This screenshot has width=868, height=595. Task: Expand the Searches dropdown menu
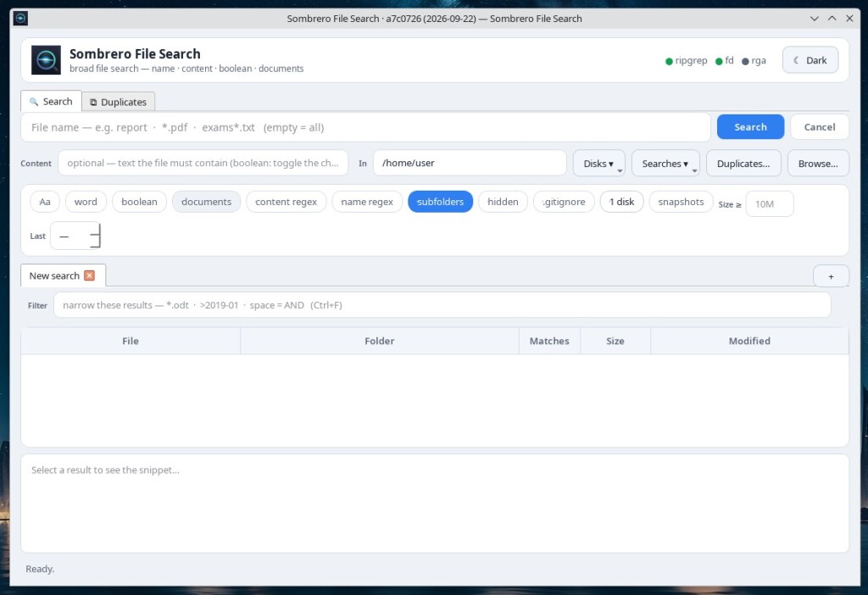point(665,164)
